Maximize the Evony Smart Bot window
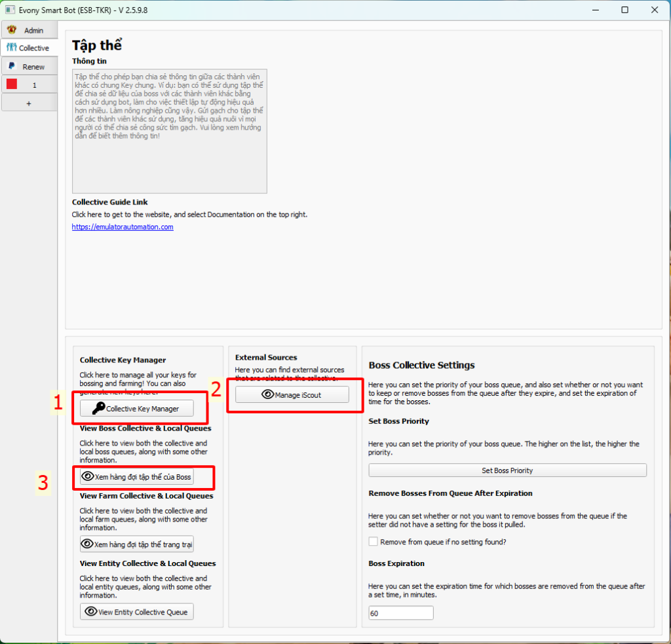This screenshot has height=644, width=671. click(x=624, y=10)
